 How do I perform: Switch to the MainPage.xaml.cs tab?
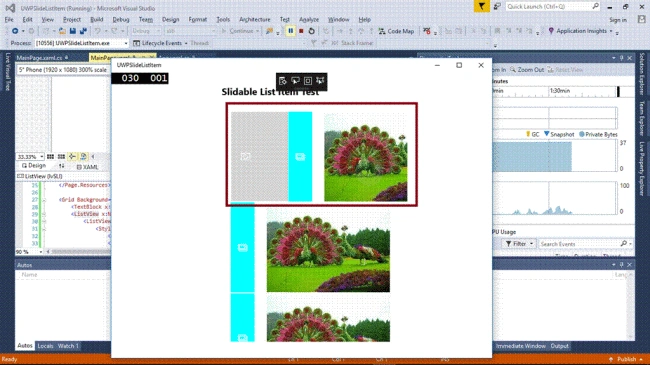pos(39,58)
